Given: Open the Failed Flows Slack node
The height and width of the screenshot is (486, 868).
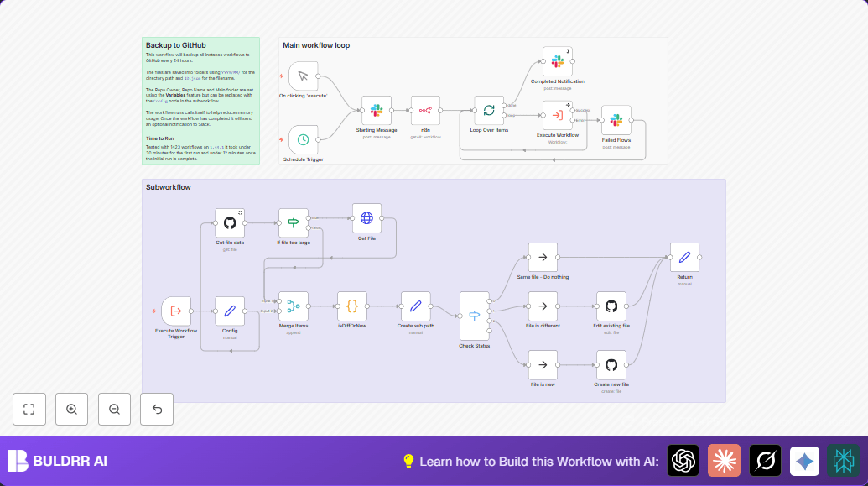Looking at the screenshot, I should [x=616, y=120].
